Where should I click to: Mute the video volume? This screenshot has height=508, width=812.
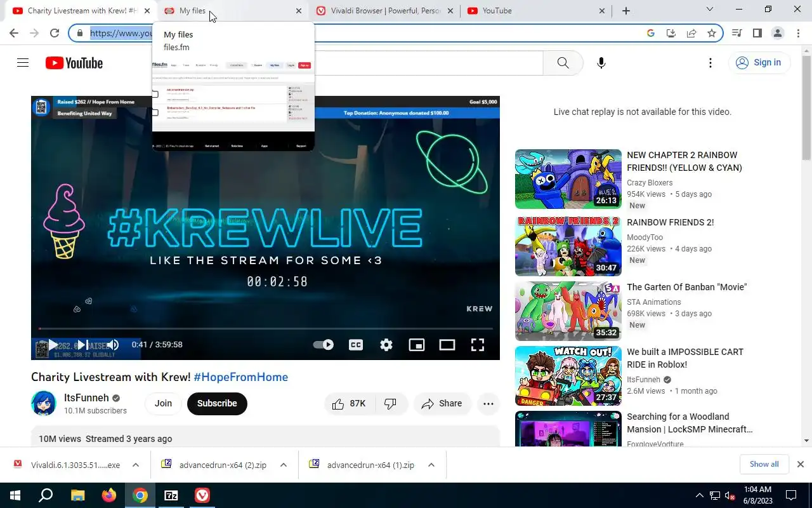[x=113, y=345]
